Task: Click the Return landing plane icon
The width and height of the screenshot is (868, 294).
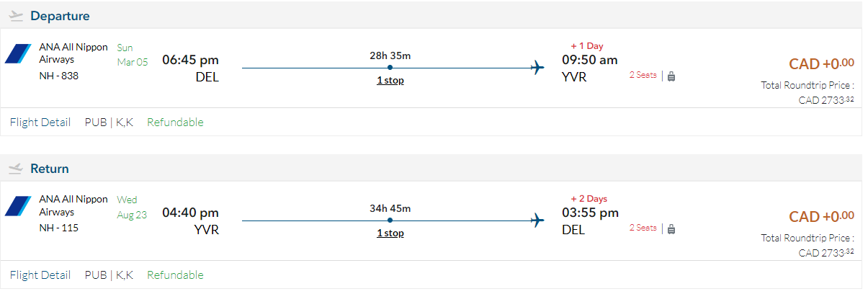Action: 17,169
